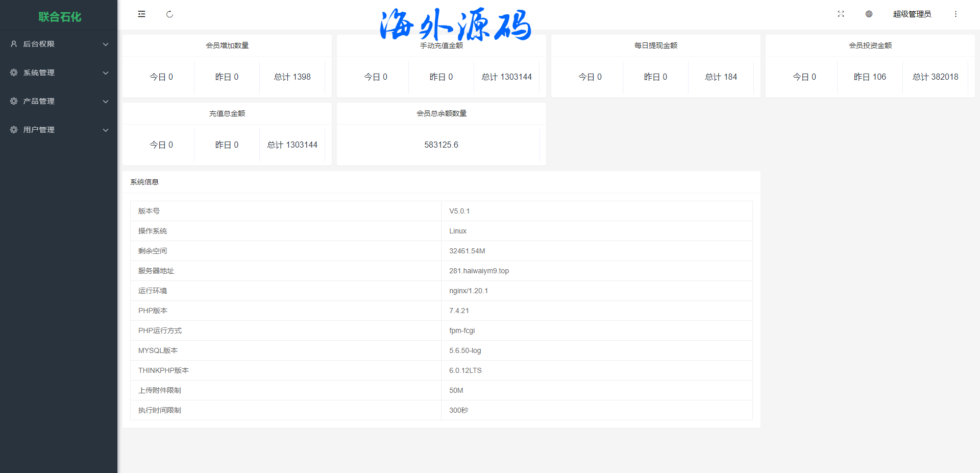
Task: Click the 联合石化 logo title
Action: 60,17
